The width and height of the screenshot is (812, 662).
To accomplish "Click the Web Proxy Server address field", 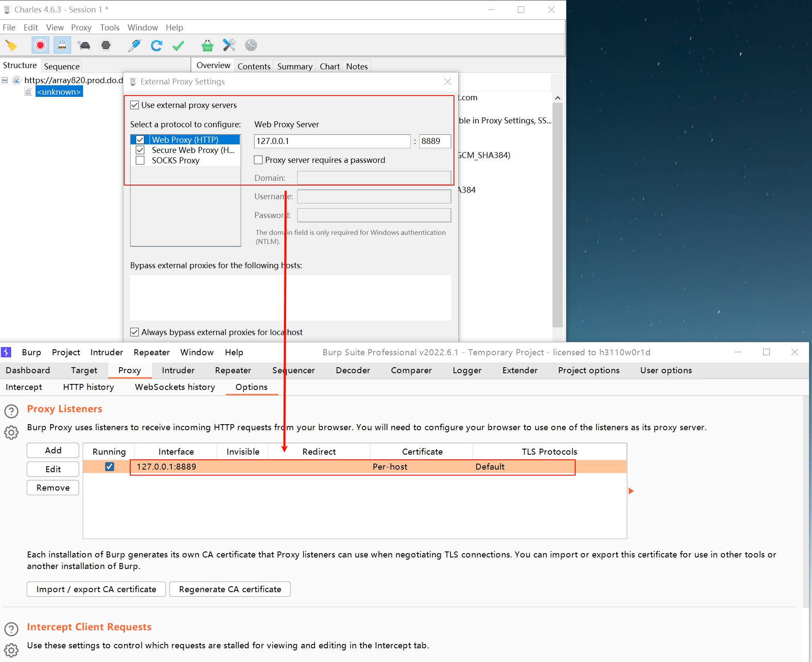I will click(332, 141).
